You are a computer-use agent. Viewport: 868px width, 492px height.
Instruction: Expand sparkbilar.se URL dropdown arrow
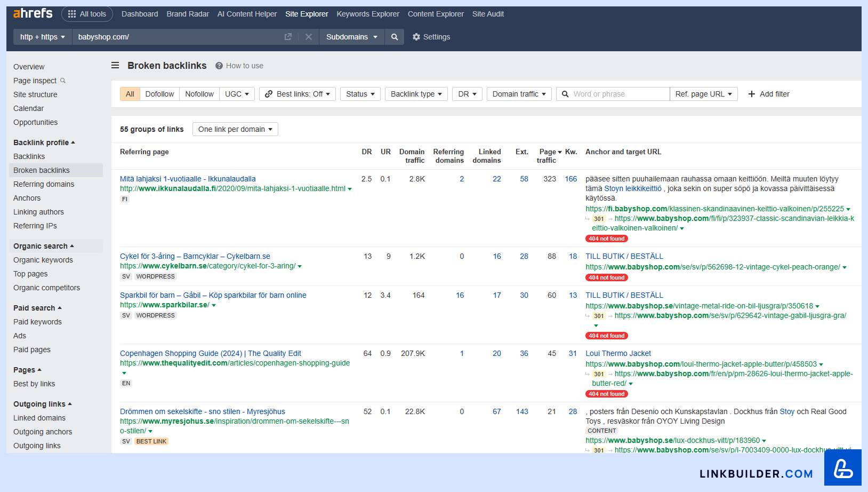[x=214, y=305]
